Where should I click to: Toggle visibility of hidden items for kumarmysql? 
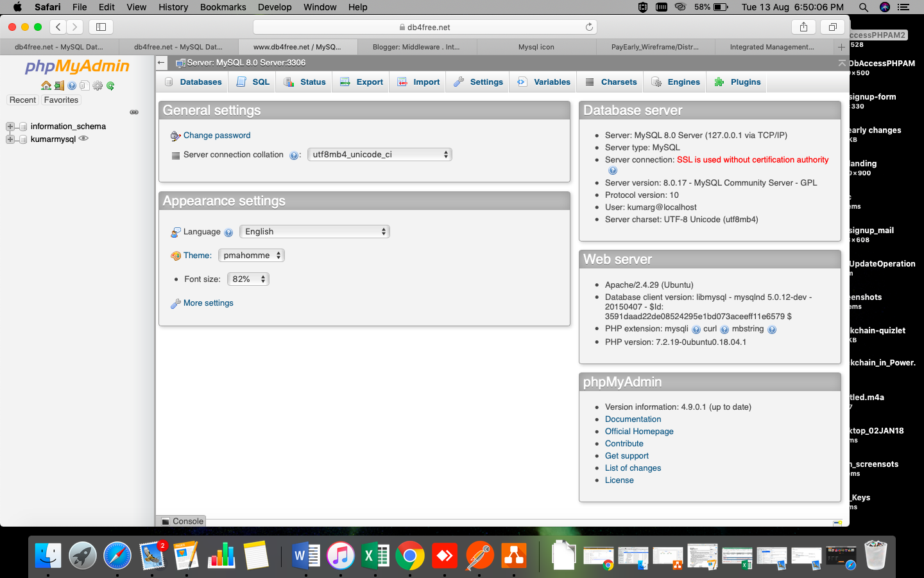tap(83, 138)
